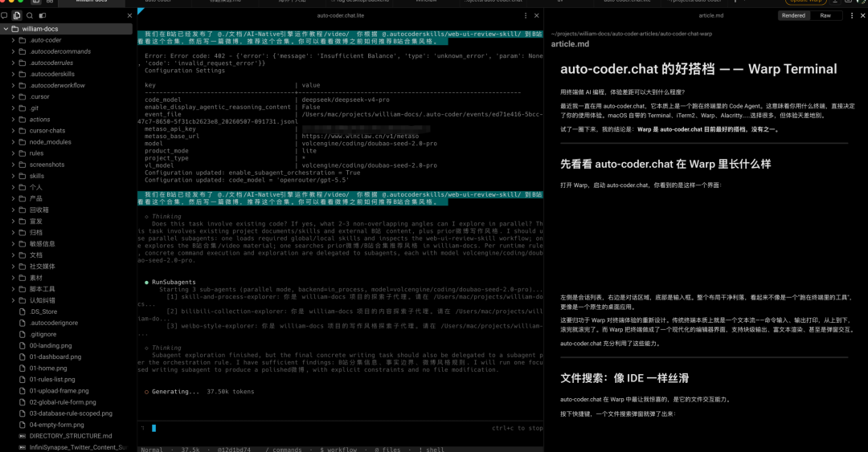Close the file tree sidebar panel
This screenshot has height=452, width=868.
(129, 15)
